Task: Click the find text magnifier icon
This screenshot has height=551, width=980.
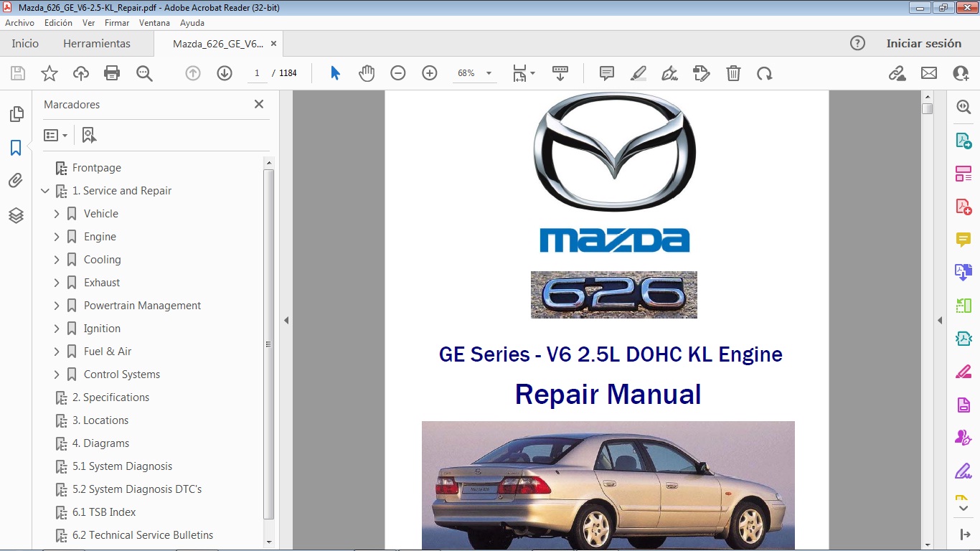Action: pyautogui.click(x=144, y=73)
